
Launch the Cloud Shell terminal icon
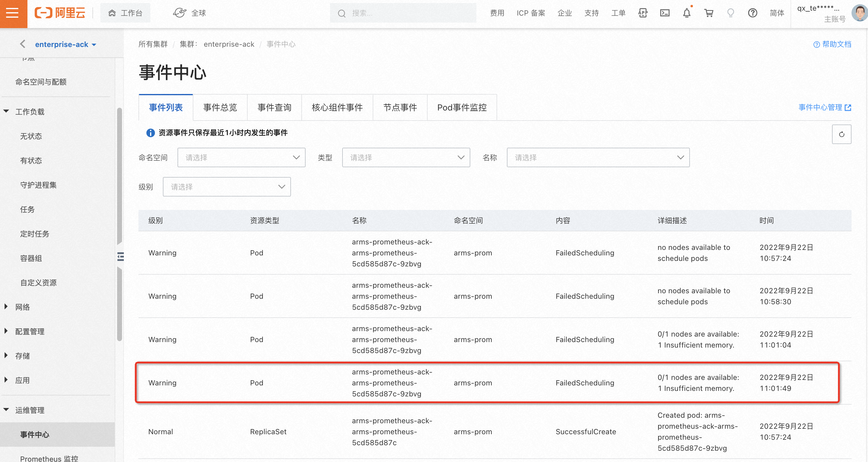pos(665,13)
